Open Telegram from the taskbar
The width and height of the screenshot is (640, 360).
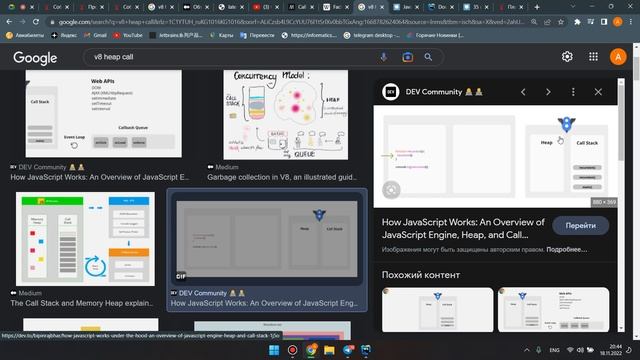coord(348,350)
